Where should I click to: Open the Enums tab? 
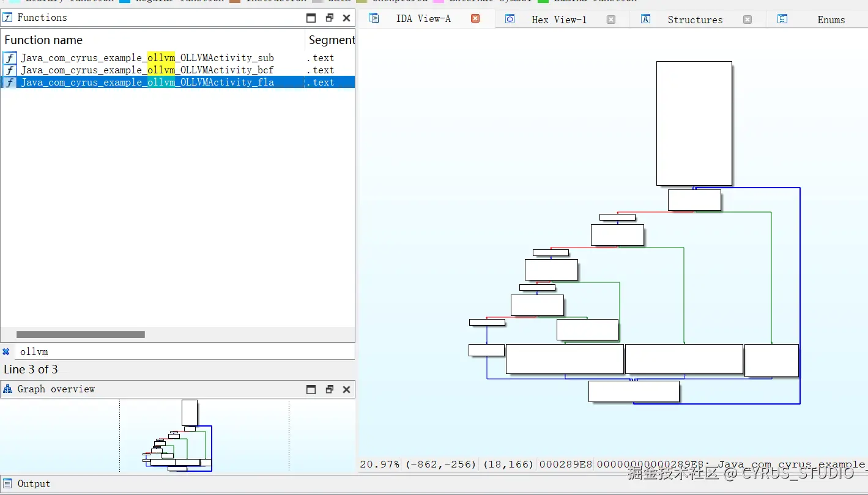(831, 20)
